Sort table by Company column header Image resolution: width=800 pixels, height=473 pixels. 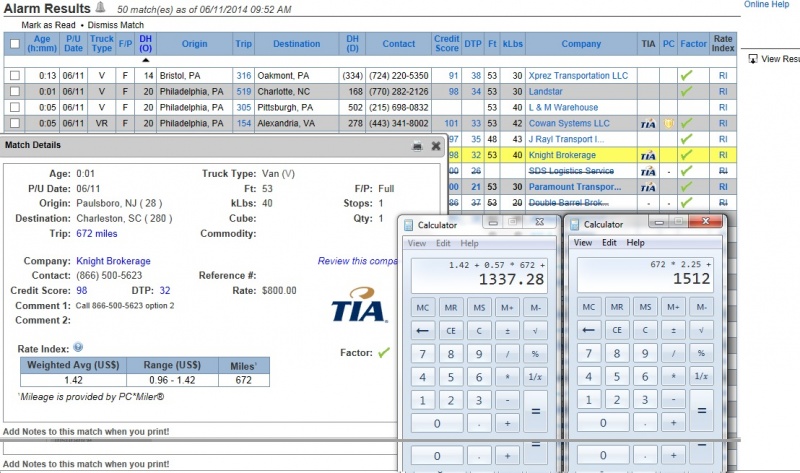tap(581, 44)
